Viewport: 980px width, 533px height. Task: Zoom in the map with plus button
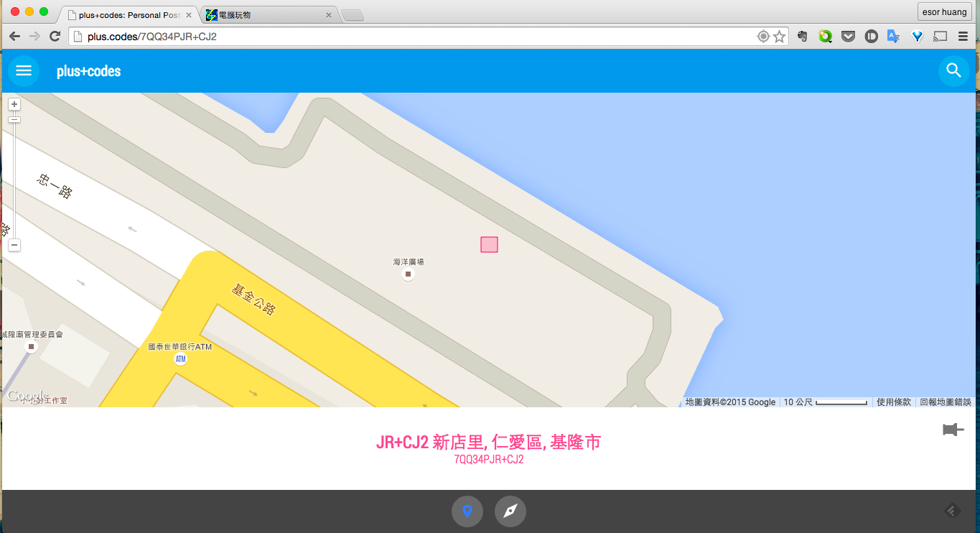tap(14, 104)
